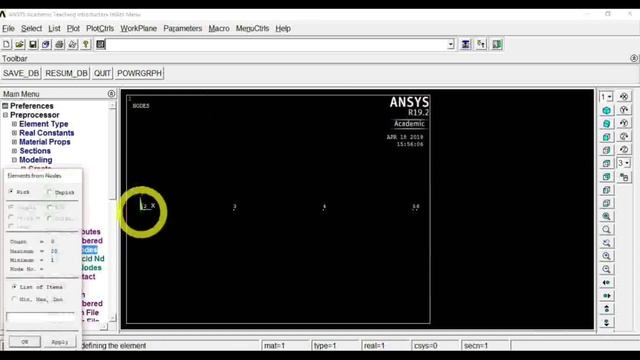Viewport: 640px width, 360px height.
Task: Click Apply in Elements from Nodes dialog
Action: pos(60,342)
